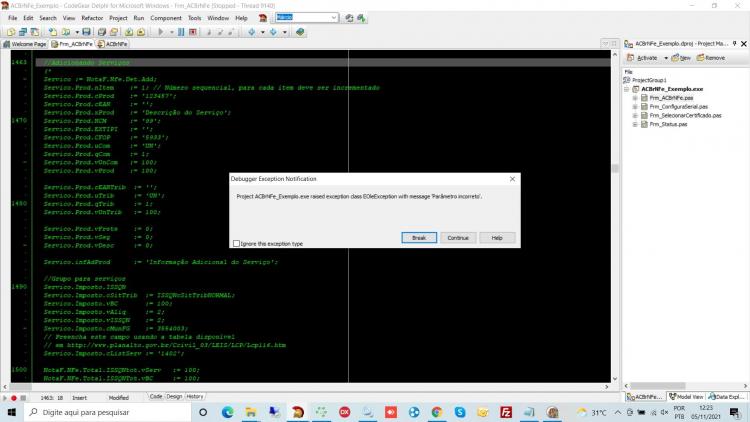Open Microsoft Edge from the taskbar
Screen dimensions: 750x422
pos(227,412)
